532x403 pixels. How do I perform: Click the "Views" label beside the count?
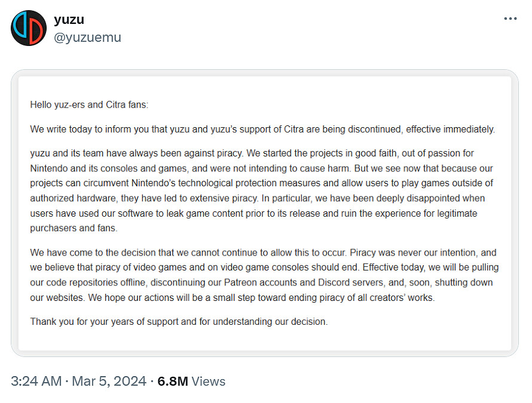pyautogui.click(x=209, y=381)
